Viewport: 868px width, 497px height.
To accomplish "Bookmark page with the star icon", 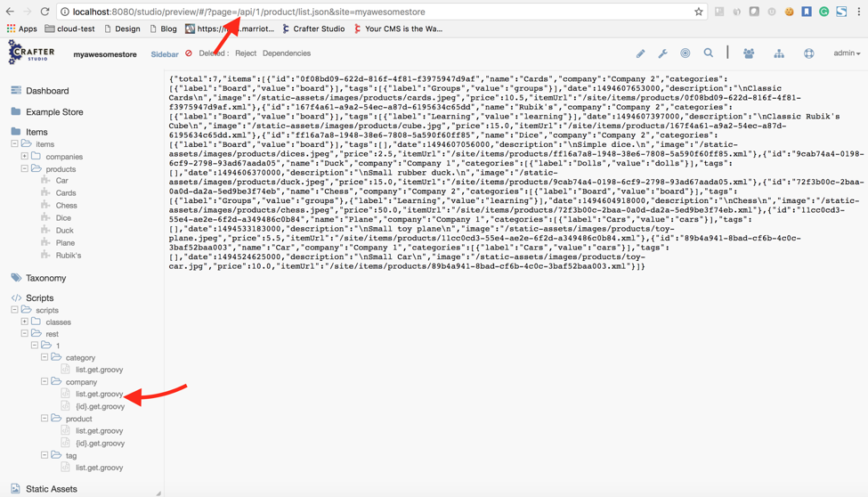I will [699, 12].
